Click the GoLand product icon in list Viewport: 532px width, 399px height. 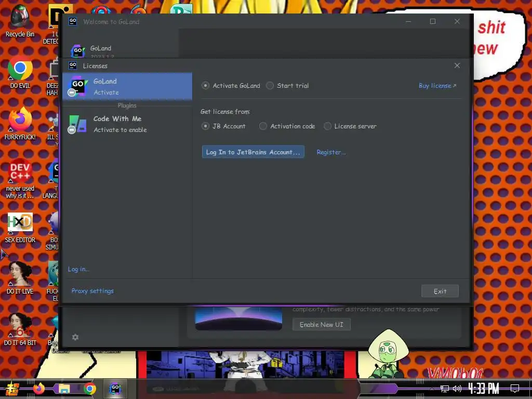(78, 86)
